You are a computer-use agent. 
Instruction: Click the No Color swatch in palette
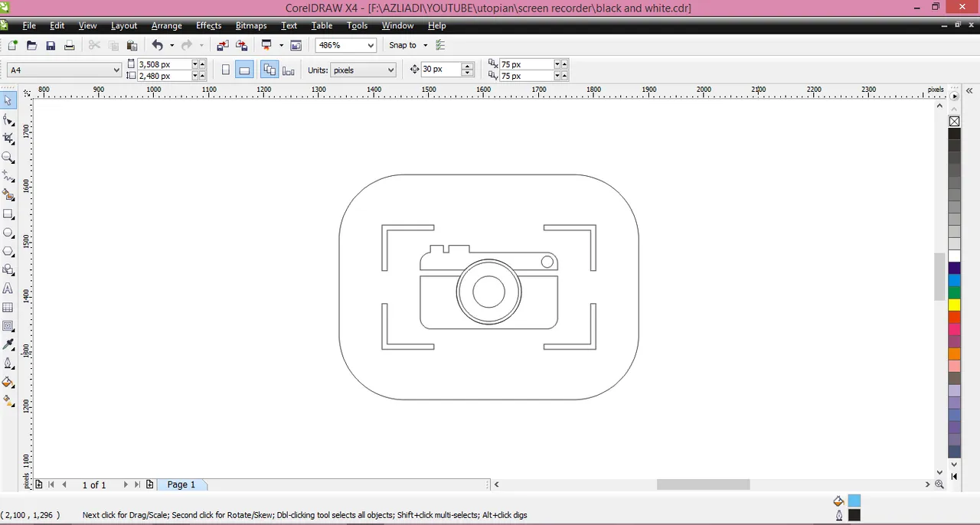pos(954,122)
